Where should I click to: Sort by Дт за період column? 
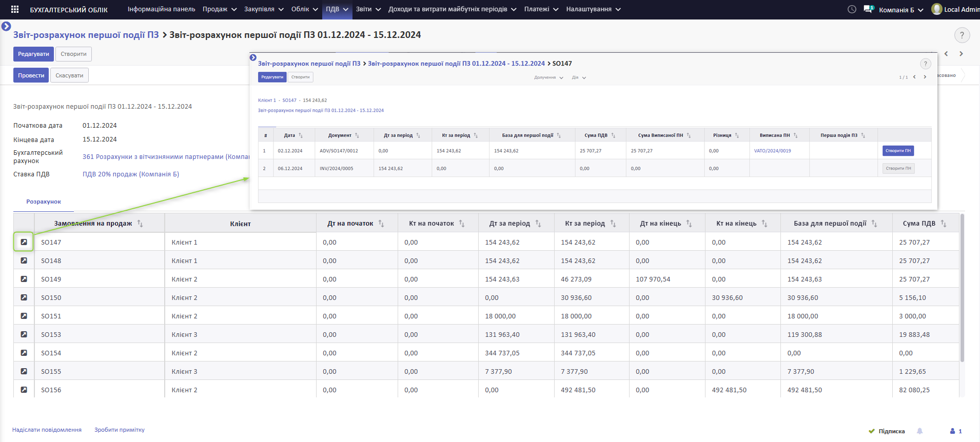pos(509,224)
